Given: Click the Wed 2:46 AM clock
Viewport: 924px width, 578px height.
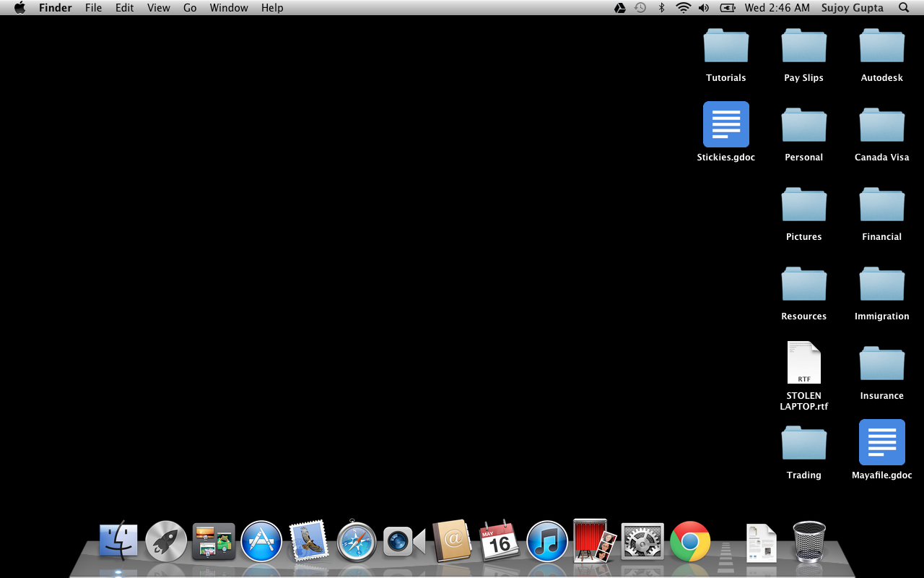Looking at the screenshot, I should coord(777,8).
